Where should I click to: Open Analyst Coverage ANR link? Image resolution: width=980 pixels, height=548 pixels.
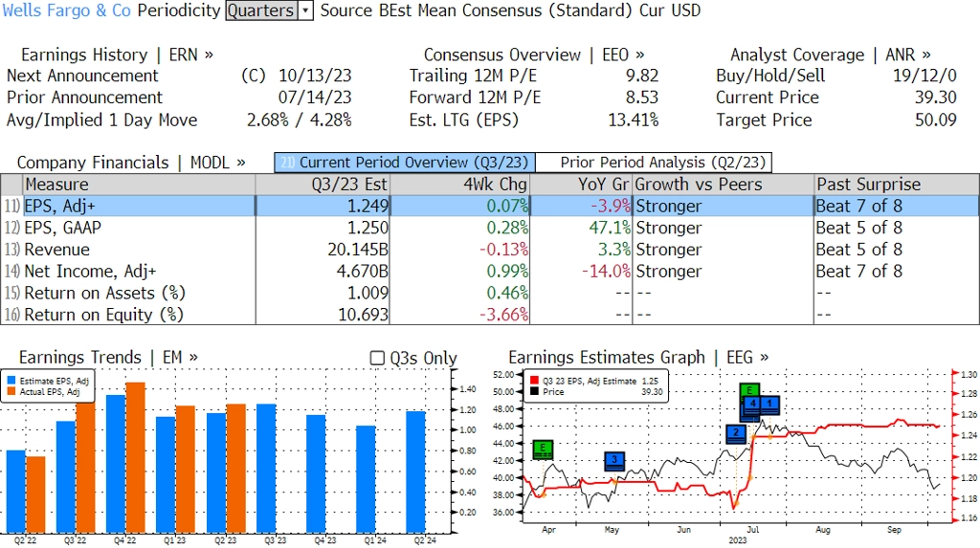click(831, 55)
